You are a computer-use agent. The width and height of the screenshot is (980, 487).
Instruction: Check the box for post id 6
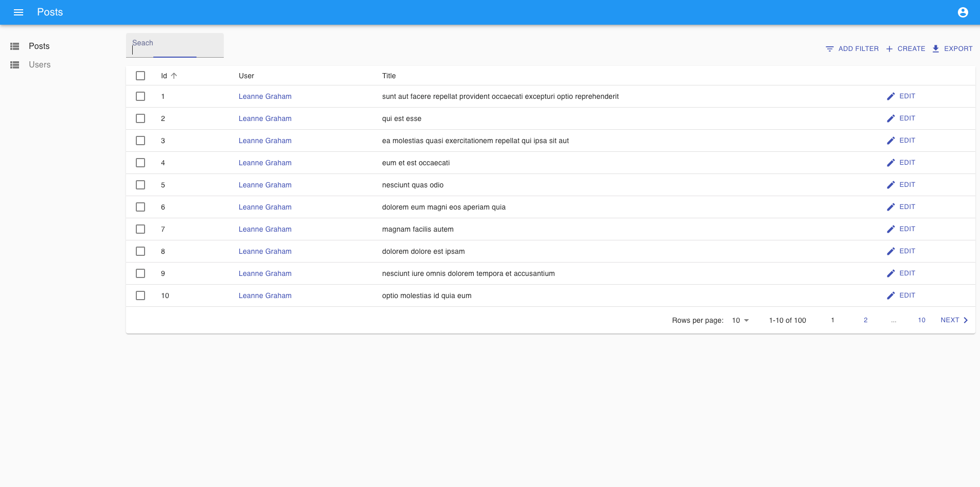(x=140, y=207)
